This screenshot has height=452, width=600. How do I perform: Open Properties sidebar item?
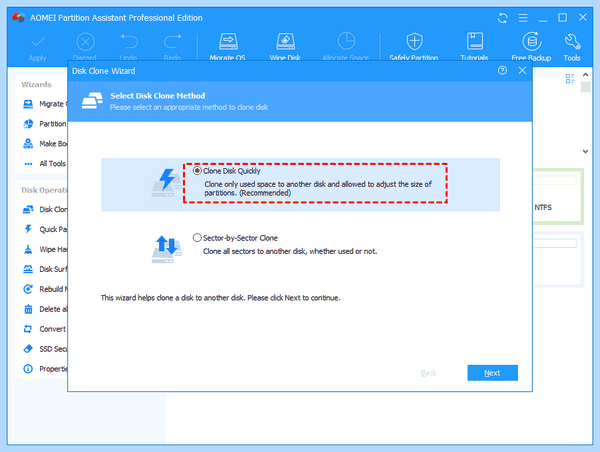point(45,369)
